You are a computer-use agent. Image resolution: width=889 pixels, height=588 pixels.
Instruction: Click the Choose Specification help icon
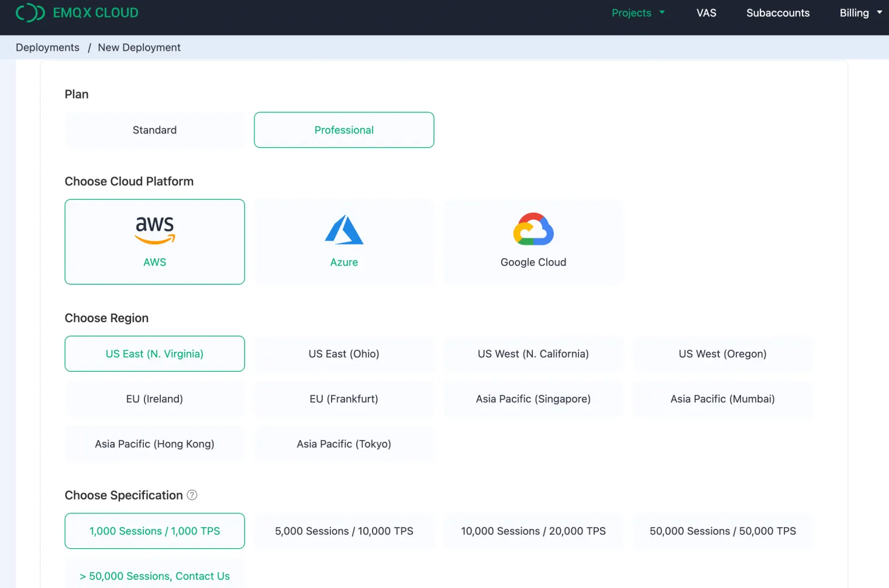click(192, 495)
